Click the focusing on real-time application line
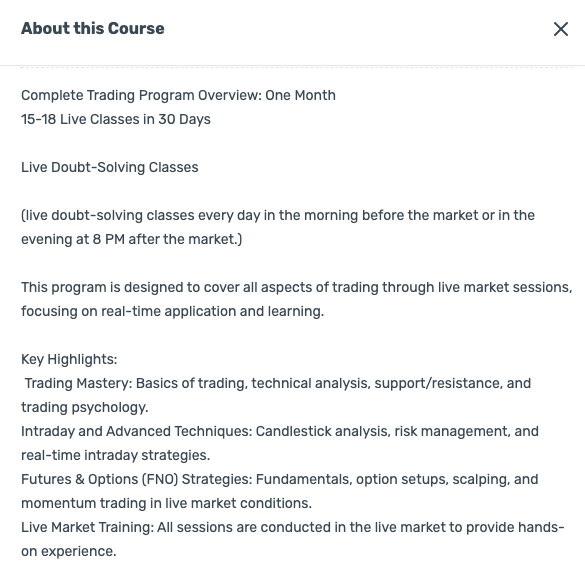This screenshot has width=585, height=562. [x=172, y=311]
